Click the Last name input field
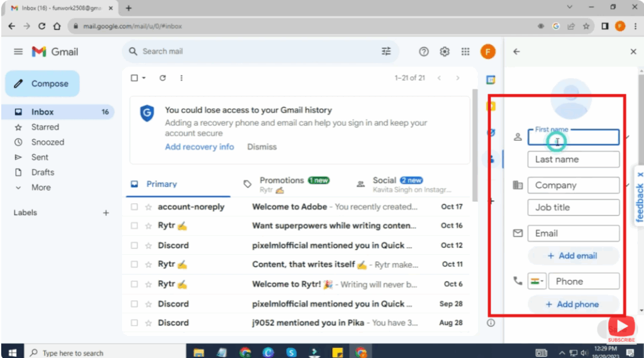Viewport: 644px width, 358px height. 573,160
